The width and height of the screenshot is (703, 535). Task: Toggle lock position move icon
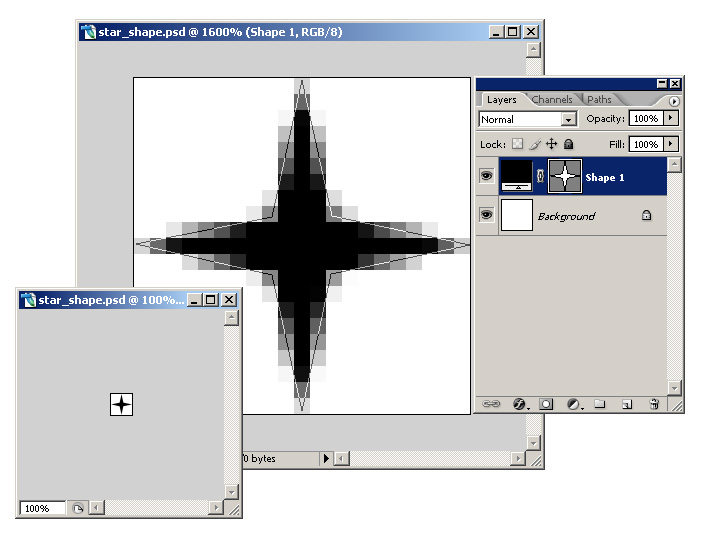point(551,144)
